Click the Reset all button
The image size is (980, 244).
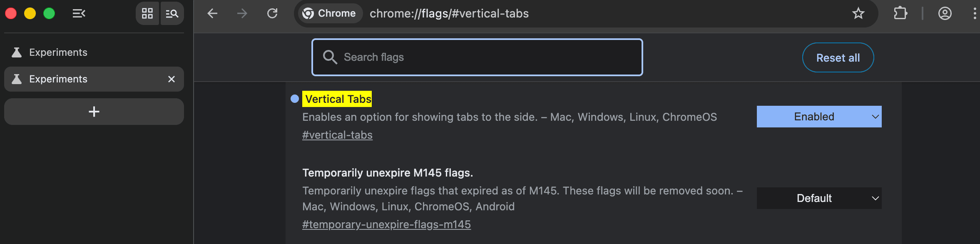pyautogui.click(x=838, y=57)
